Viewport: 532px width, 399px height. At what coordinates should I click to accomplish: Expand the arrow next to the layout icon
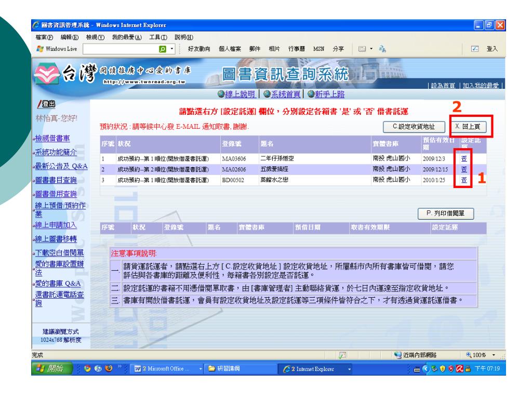[x=371, y=49]
